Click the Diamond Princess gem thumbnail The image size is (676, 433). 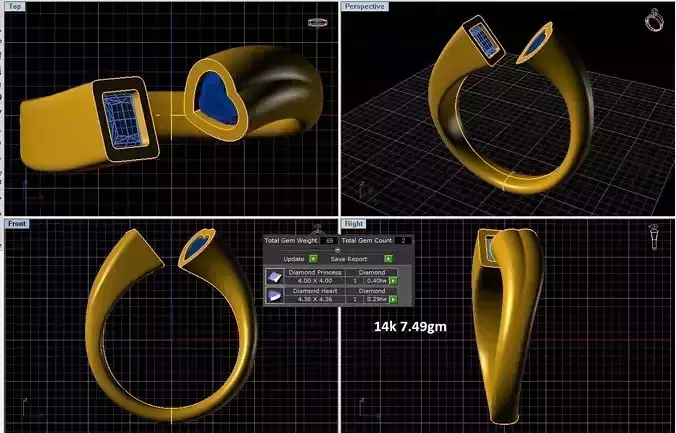point(275,276)
